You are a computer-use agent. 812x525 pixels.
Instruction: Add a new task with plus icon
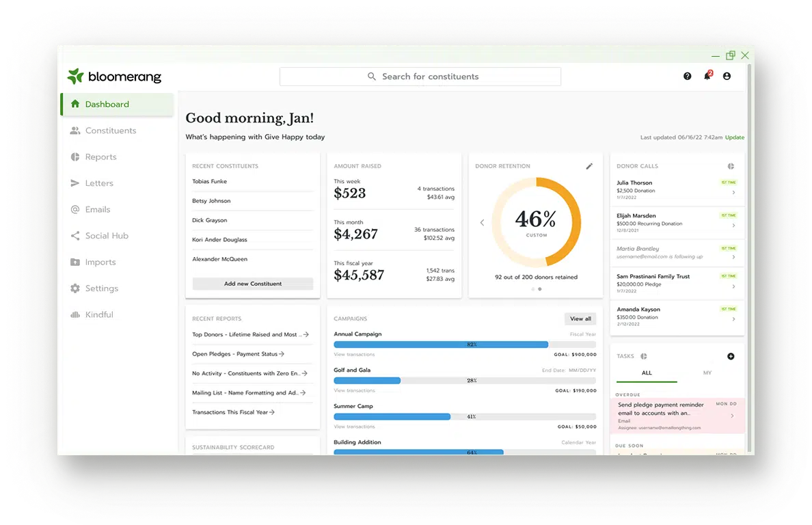point(731,356)
